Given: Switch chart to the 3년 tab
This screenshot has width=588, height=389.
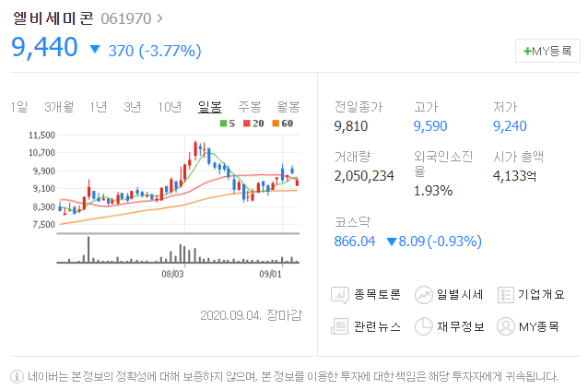Looking at the screenshot, I should coord(133,107).
